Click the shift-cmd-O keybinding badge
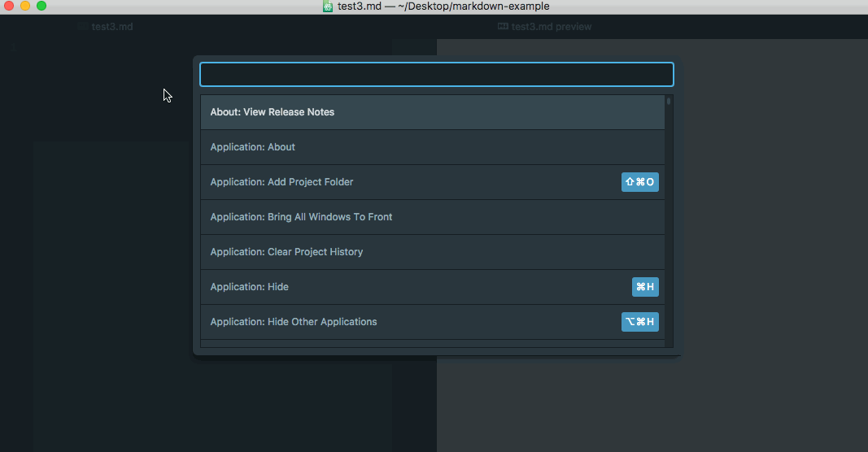The height and width of the screenshot is (452, 868). click(640, 182)
